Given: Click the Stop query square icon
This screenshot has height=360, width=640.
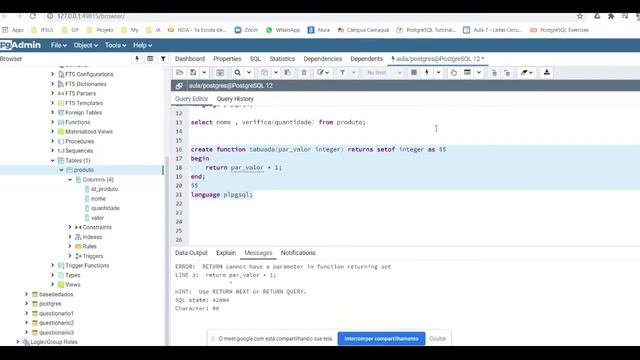Looking at the screenshot, I should click(x=413, y=73).
